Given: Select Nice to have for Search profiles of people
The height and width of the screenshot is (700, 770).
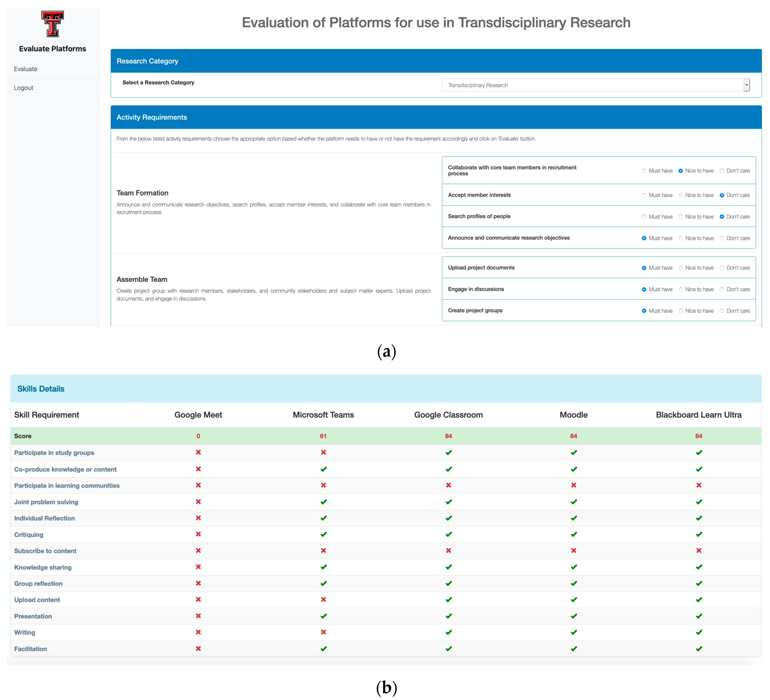Looking at the screenshot, I should (681, 217).
